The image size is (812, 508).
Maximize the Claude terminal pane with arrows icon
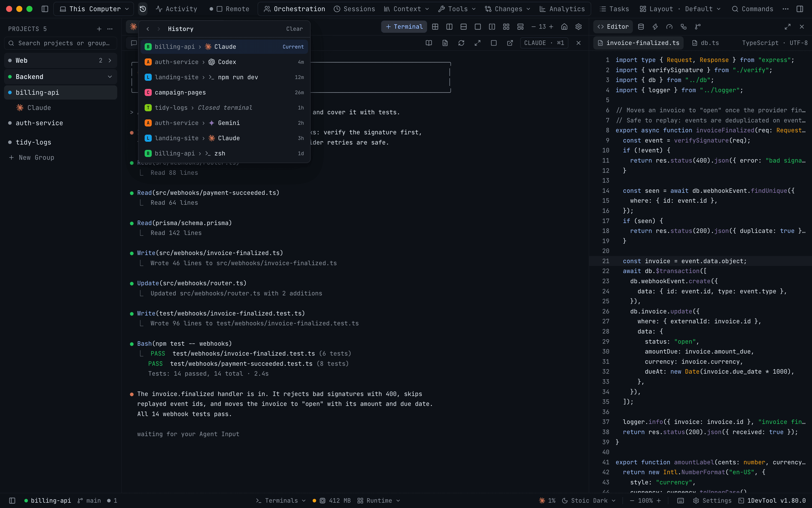click(x=478, y=43)
